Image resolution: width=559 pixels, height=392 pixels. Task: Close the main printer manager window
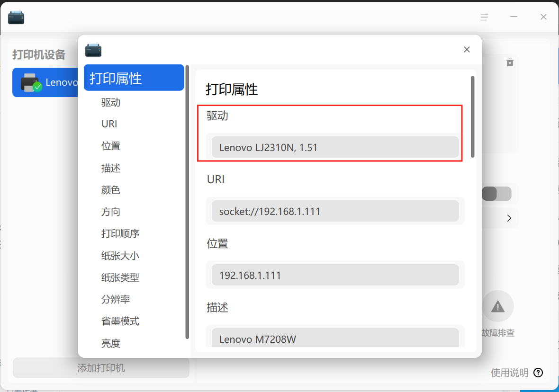pyautogui.click(x=543, y=17)
